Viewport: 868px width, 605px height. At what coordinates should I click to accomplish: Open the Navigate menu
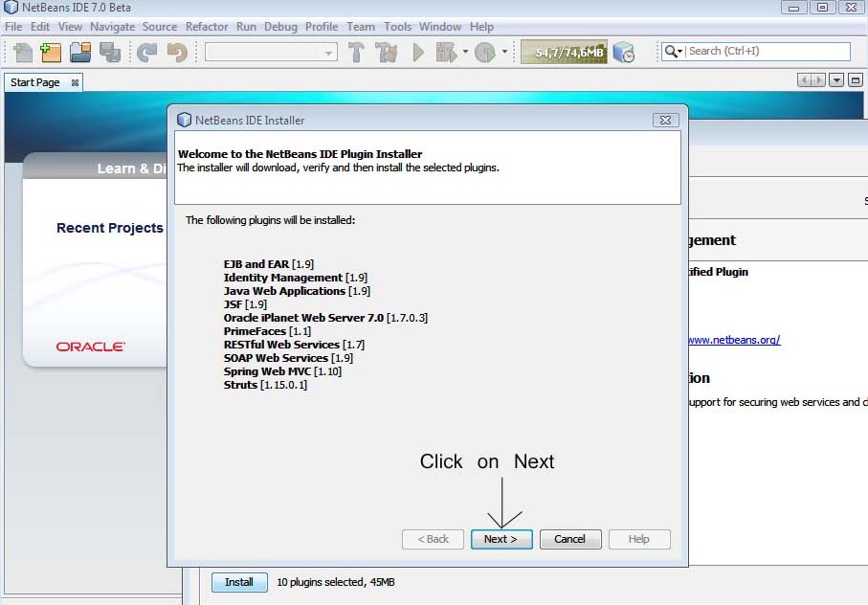[112, 27]
